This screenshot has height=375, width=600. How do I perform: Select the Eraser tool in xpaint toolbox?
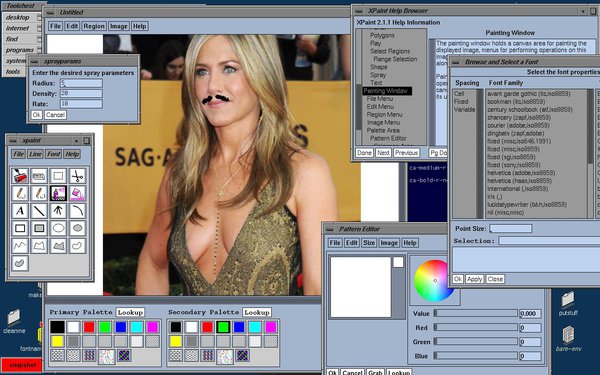[39, 176]
